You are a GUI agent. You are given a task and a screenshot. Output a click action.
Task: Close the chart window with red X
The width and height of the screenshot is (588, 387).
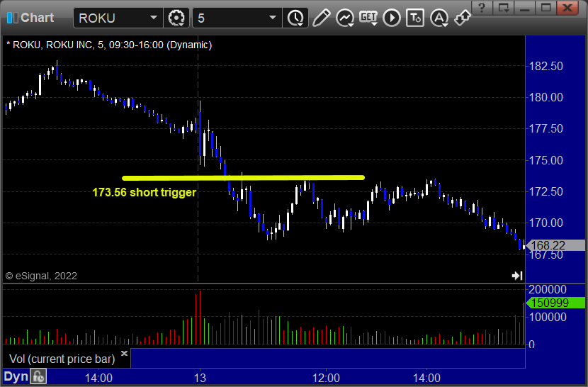(567, 8)
